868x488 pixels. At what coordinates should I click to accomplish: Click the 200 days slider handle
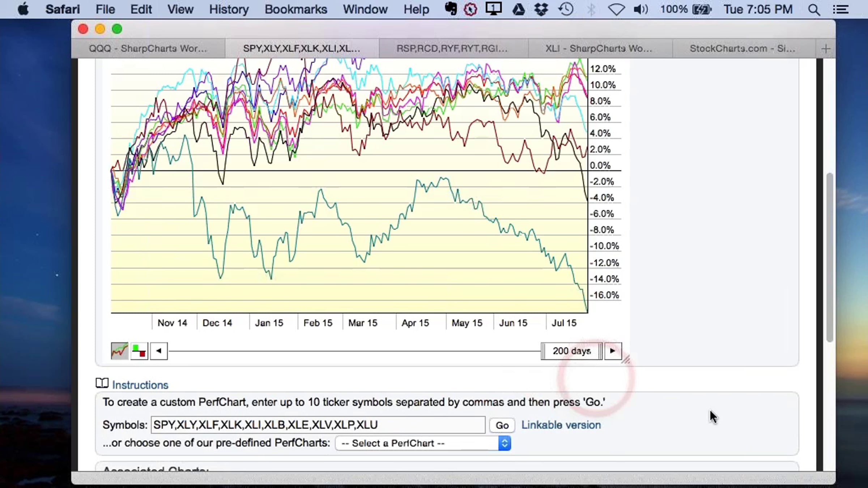(572, 351)
